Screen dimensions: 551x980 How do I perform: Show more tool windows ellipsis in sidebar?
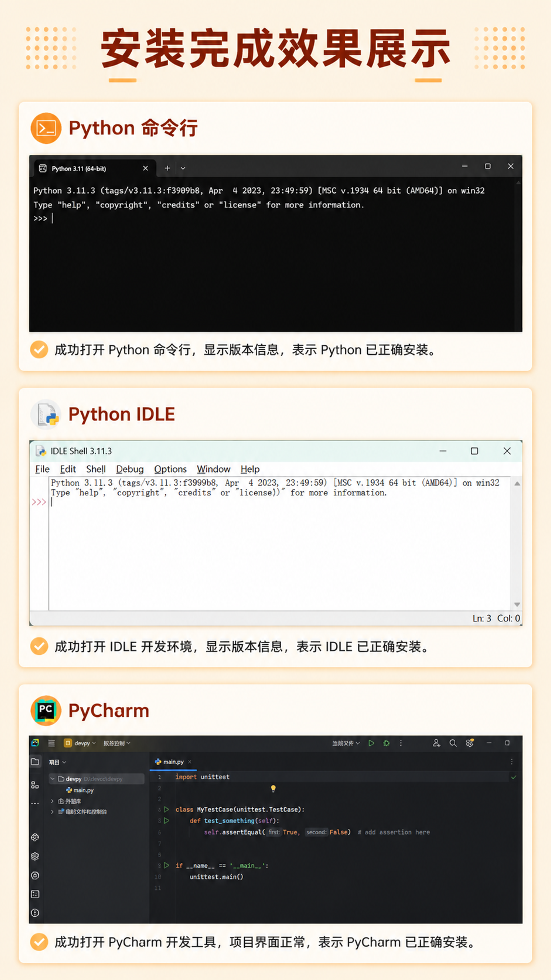click(x=35, y=803)
